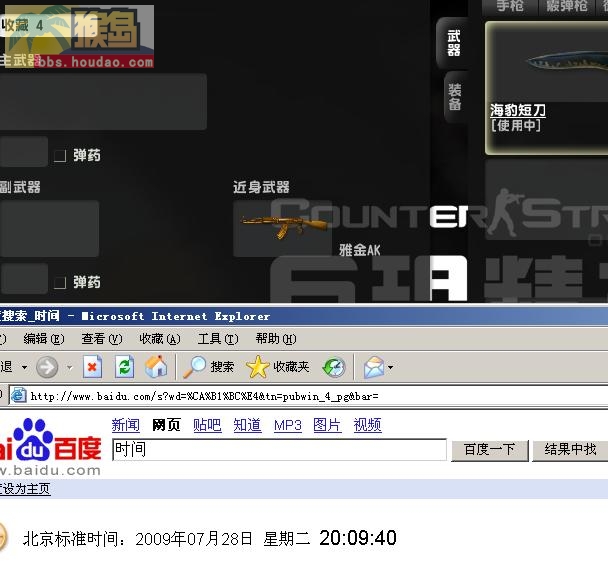
Task: Select the 霰弹枪 category tab
Action: click(567, 6)
